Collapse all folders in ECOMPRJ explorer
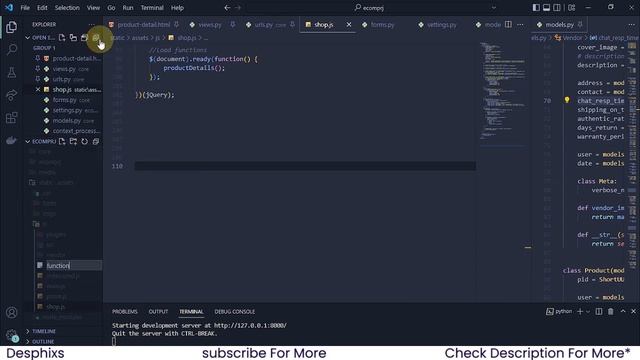This screenshot has height=360, width=640. [x=96, y=141]
